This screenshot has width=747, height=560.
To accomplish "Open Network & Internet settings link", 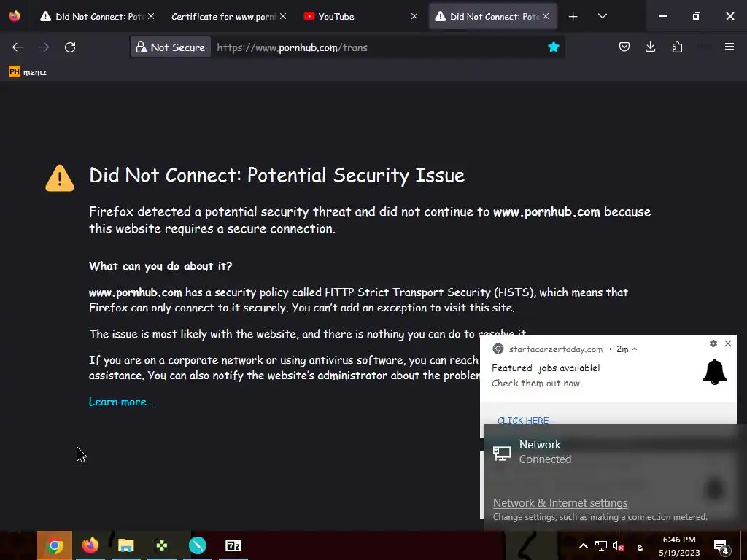I will pyautogui.click(x=560, y=503).
